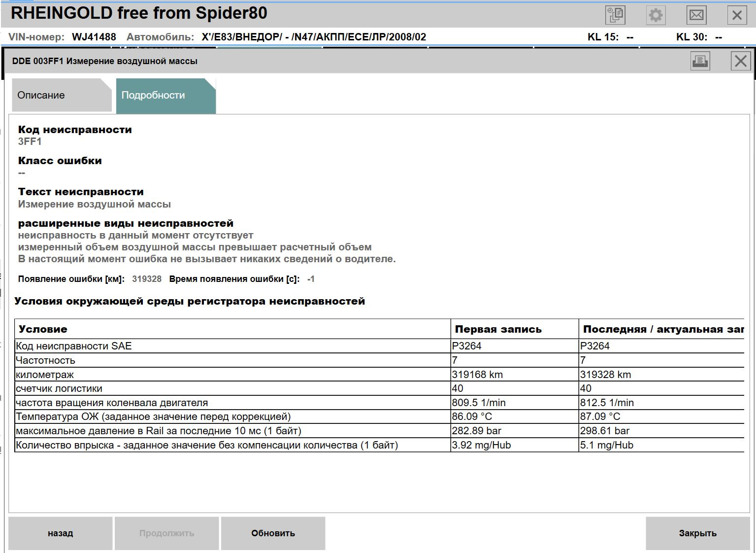
Task: Switch to the Описание tab
Action: 62,95
